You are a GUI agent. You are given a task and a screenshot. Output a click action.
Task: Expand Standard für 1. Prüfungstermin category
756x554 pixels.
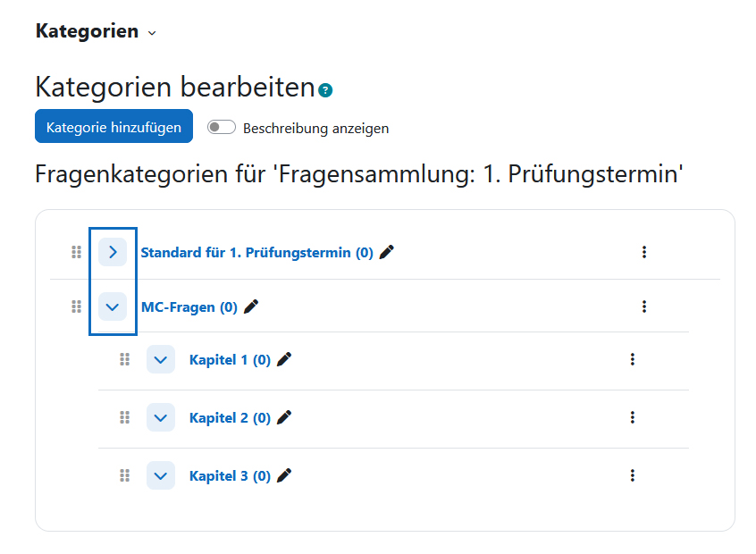pos(113,252)
